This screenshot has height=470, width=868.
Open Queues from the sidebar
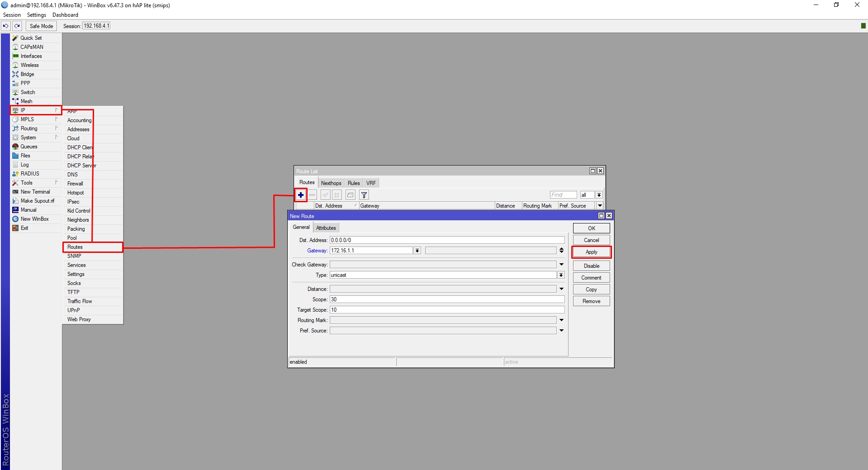click(x=36, y=147)
